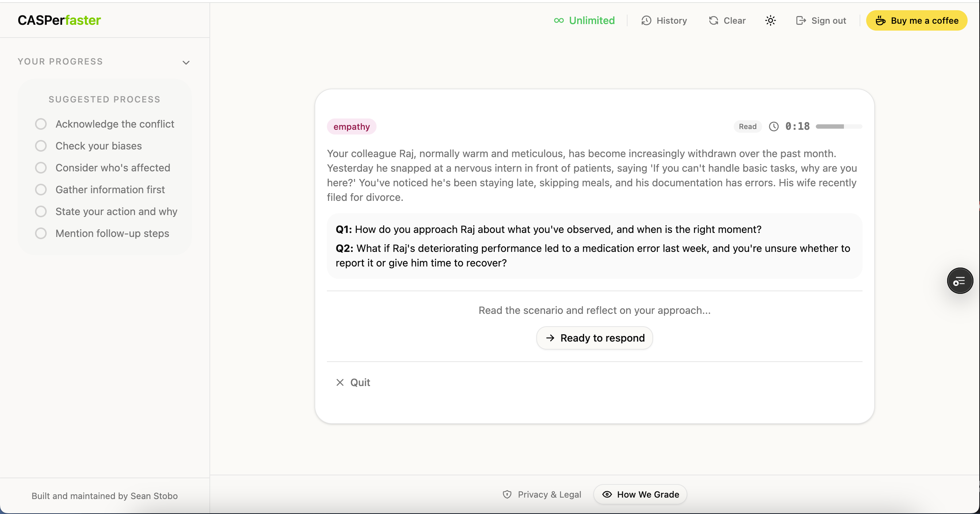Check off Acknowledge the conflict step
This screenshot has width=980, height=514.
point(41,124)
